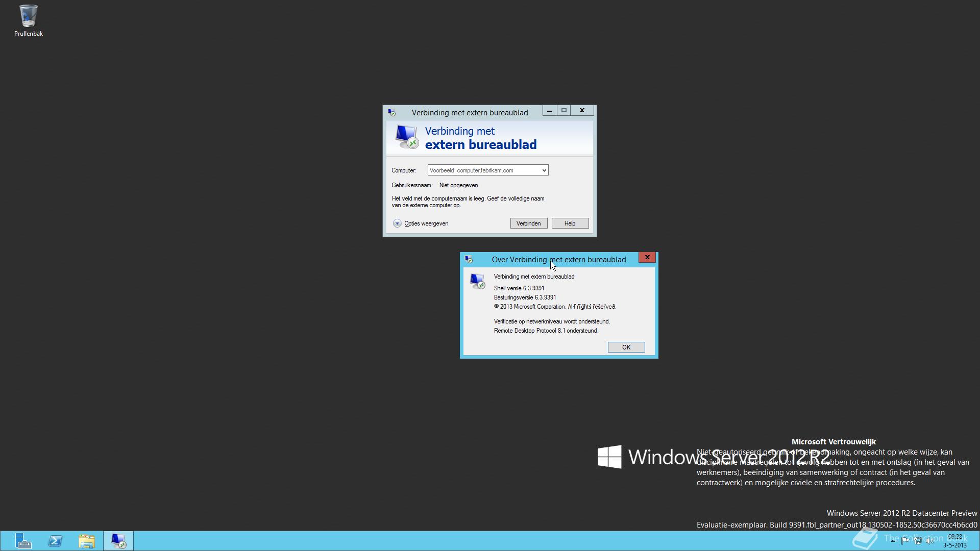
Task: Click the Verbinden button
Action: pyautogui.click(x=528, y=223)
